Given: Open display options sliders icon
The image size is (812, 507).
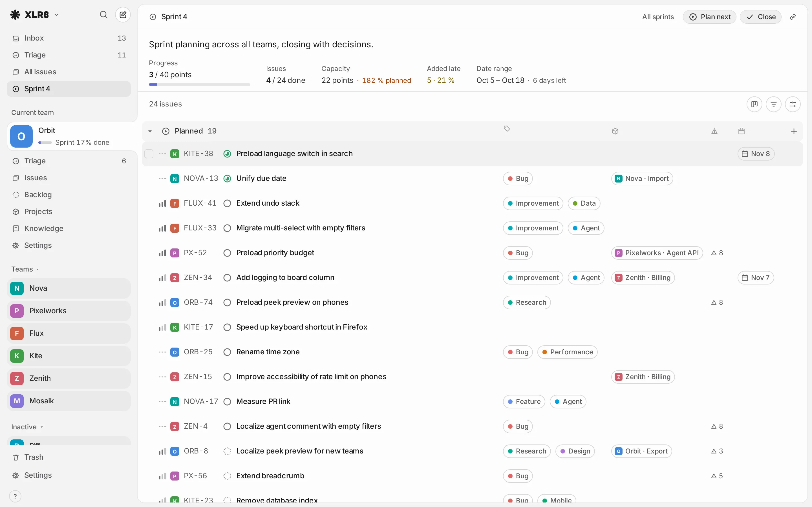Looking at the screenshot, I should (793, 104).
